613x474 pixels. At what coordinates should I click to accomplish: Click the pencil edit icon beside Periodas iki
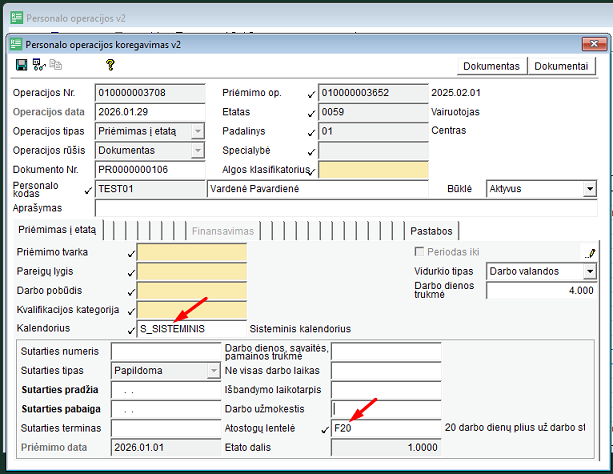point(590,252)
